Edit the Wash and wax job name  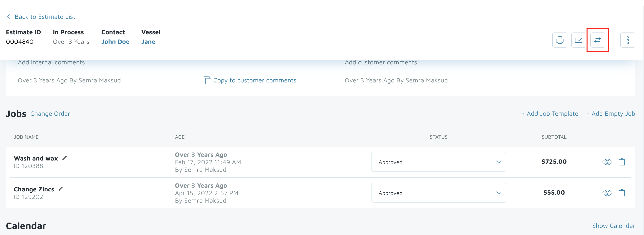[65, 158]
